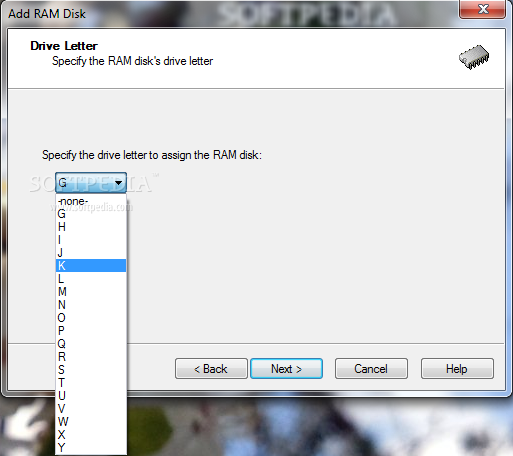Select drive letter R
The image size is (513, 456).
click(91, 357)
